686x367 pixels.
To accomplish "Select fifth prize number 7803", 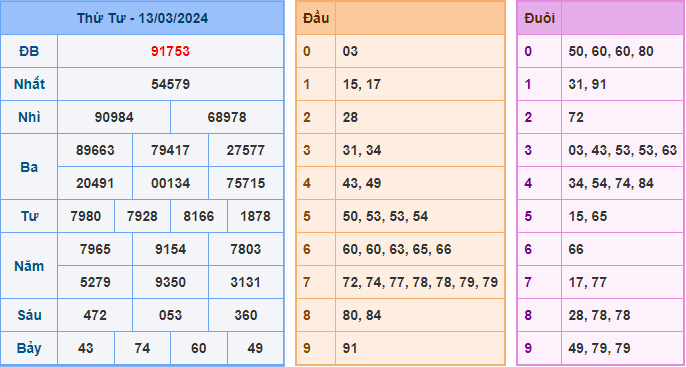I will click(245, 249).
